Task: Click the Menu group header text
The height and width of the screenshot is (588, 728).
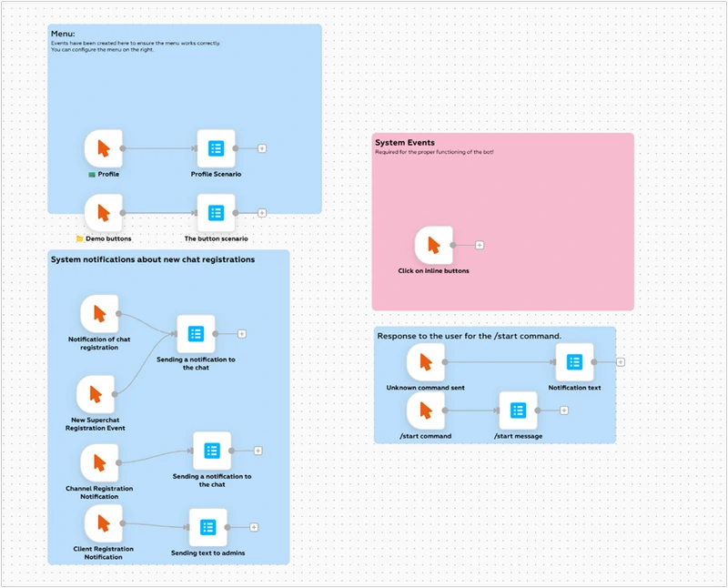Action: click(x=63, y=34)
